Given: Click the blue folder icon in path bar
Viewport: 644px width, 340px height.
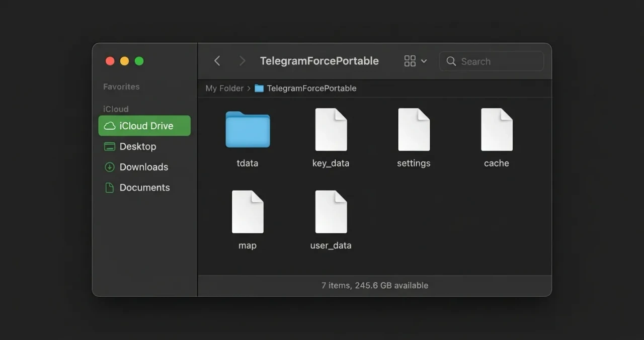Looking at the screenshot, I should (259, 88).
